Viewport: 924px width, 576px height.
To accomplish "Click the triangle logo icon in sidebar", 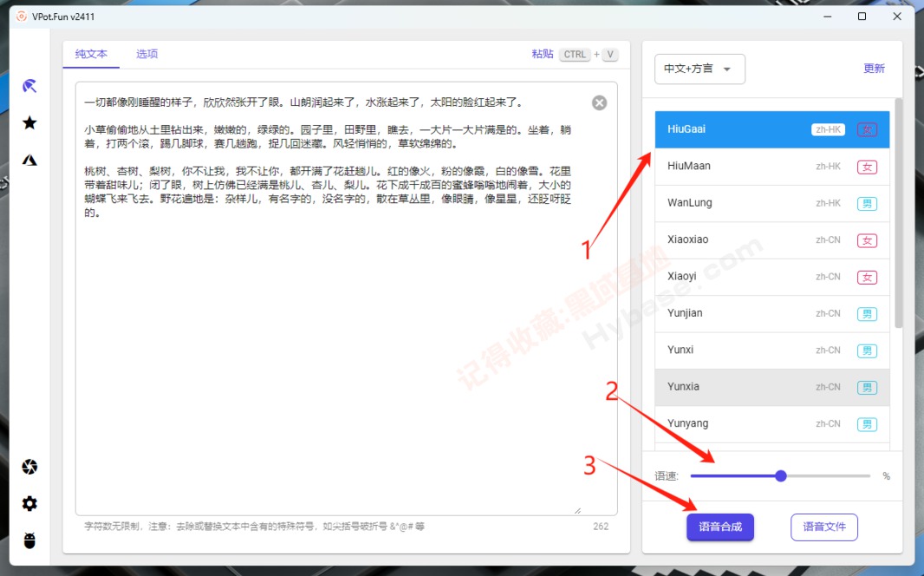I will click(29, 160).
